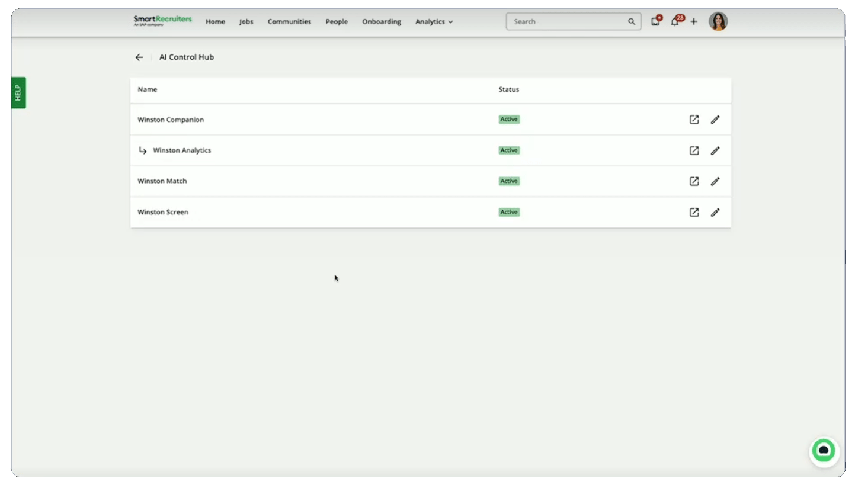The image size is (855, 504).
Task: Open Winston Match external link icon
Action: (694, 181)
